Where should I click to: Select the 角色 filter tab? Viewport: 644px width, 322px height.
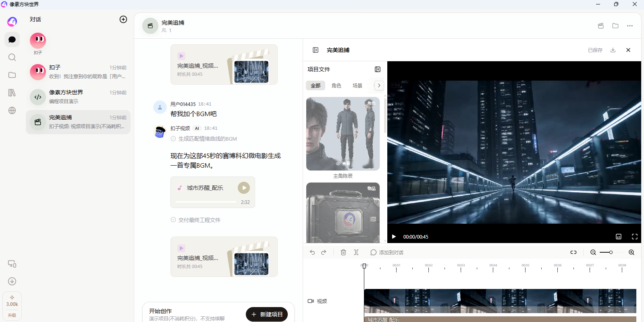pyautogui.click(x=337, y=85)
